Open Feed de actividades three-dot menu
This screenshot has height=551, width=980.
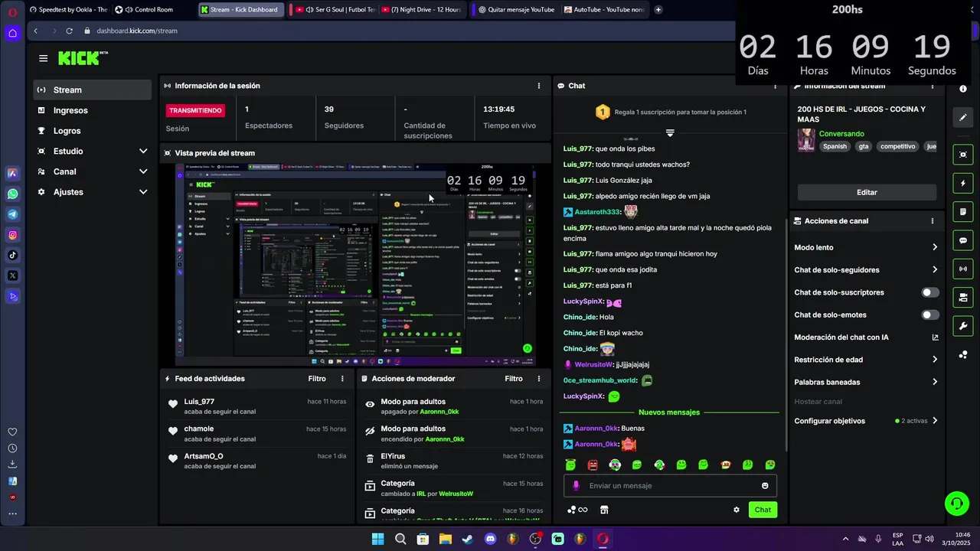[342, 379]
